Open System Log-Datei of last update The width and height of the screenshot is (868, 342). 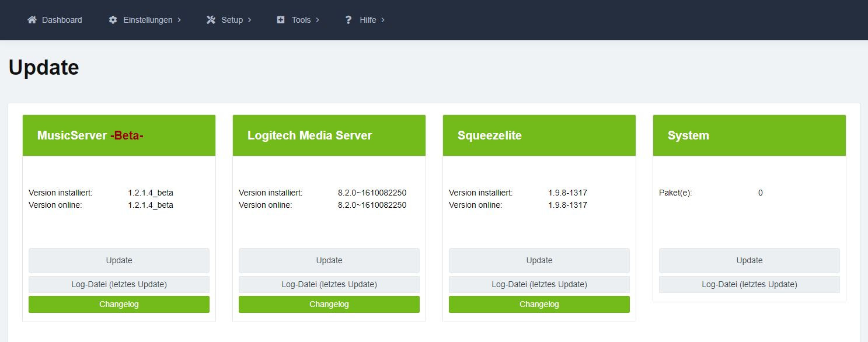point(749,284)
